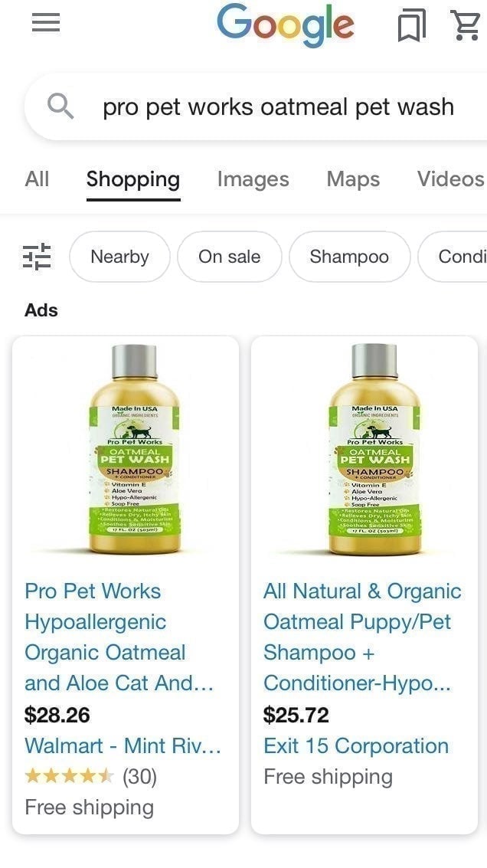Switch to the Maps tab
Image resolution: width=487 pixels, height=868 pixels.
353,179
